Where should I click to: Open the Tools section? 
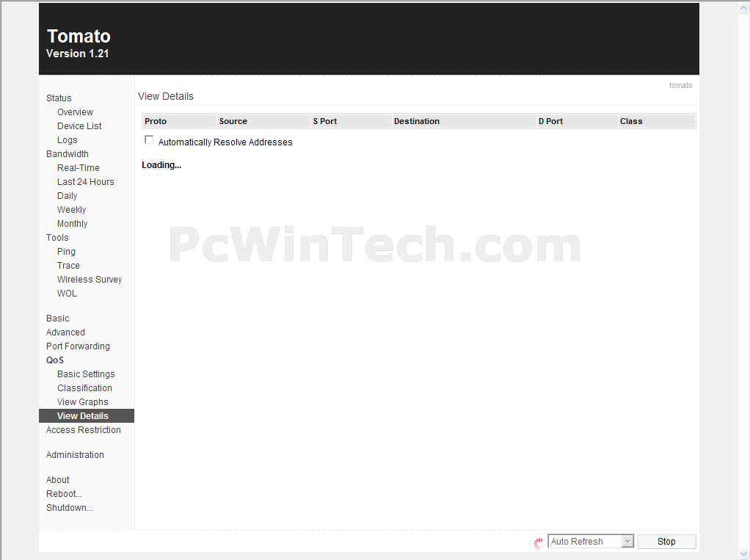[57, 237]
